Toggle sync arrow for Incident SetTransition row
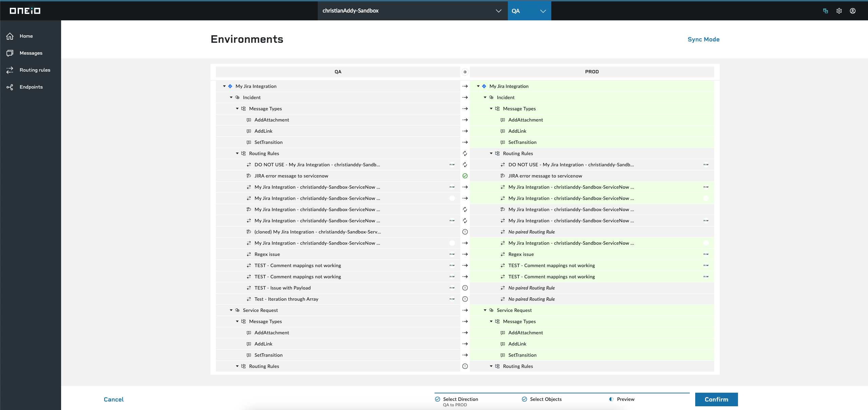This screenshot has height=410, width=868. coord(465,142)
